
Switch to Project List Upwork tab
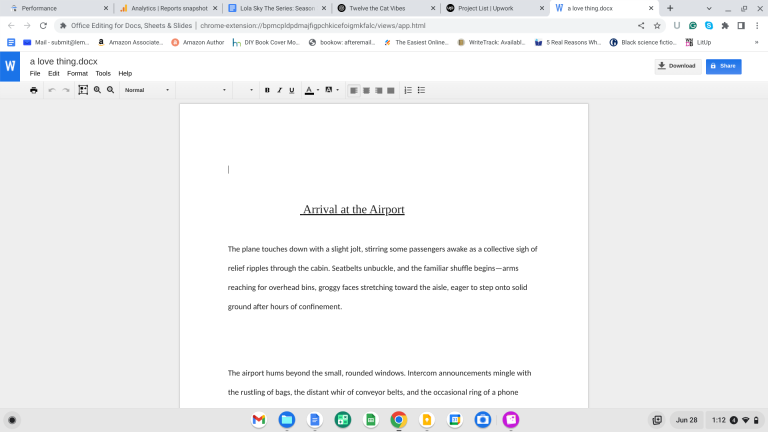pyautogui.click(x=495, y=8)
